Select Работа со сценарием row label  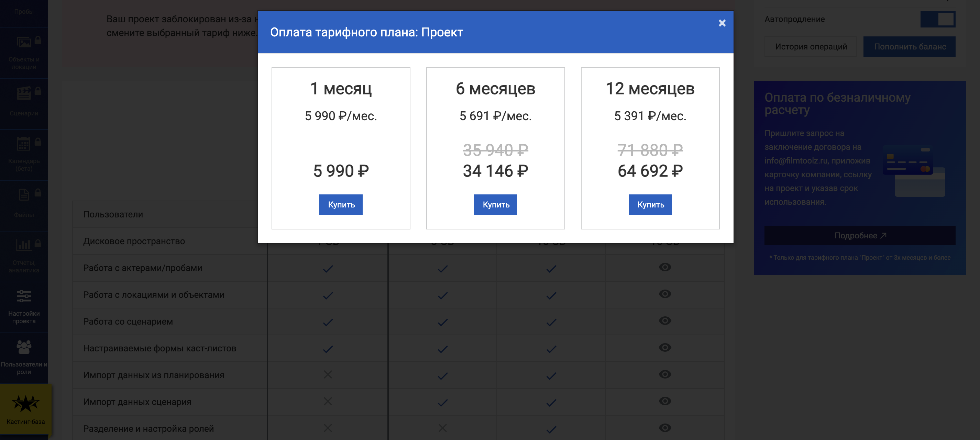point(128,322)
